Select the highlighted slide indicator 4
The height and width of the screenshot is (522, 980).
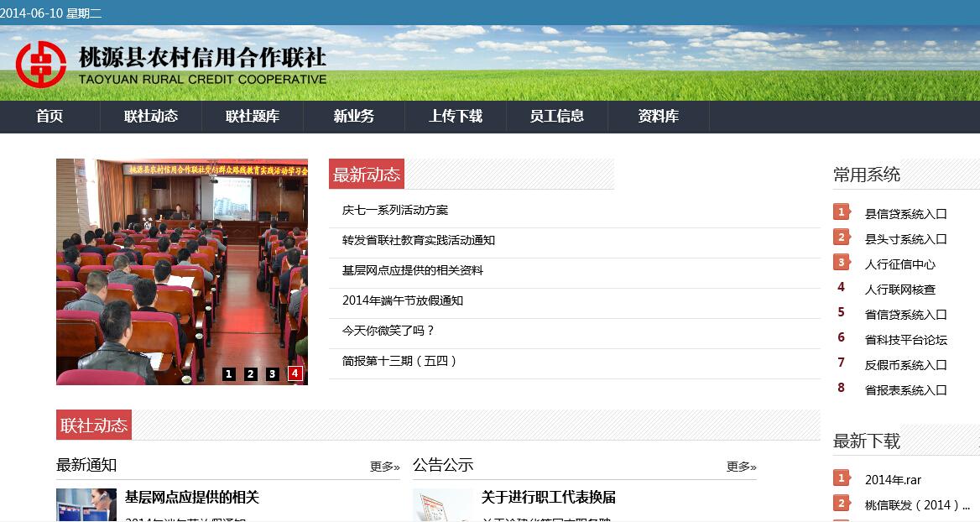point(295,373)
